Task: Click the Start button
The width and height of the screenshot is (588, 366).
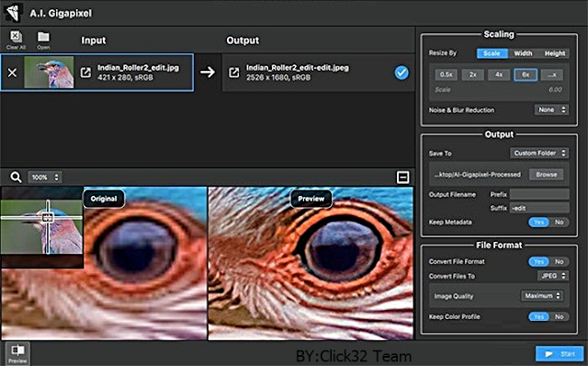Action: tap(560, 354)
